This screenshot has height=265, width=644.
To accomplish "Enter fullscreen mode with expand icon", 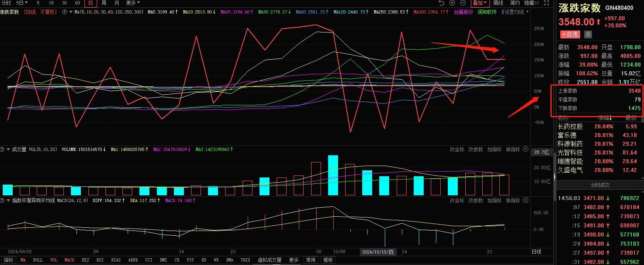I will click(x=547, y=3).
